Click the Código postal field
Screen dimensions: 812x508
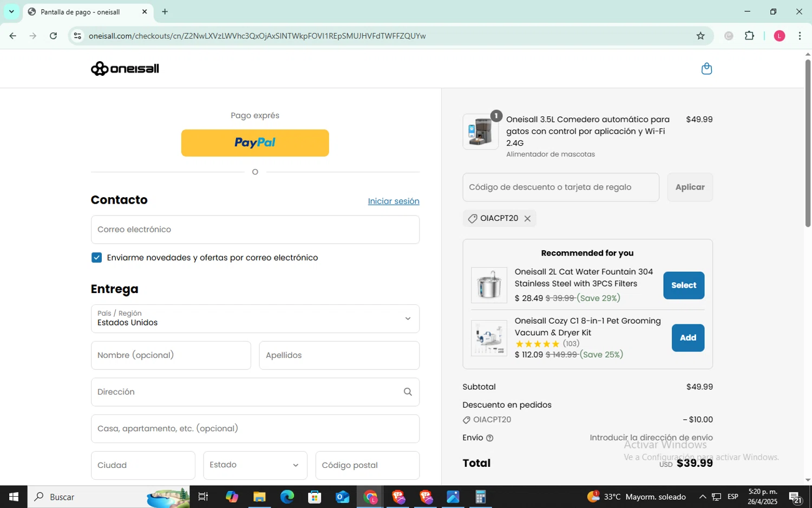(x=368, y=465)
